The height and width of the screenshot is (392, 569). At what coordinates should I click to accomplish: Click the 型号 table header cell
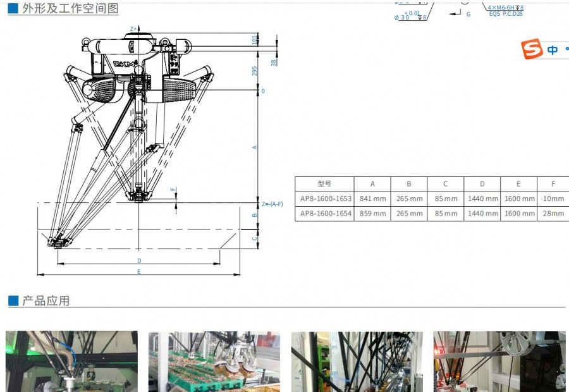point(325,183)
